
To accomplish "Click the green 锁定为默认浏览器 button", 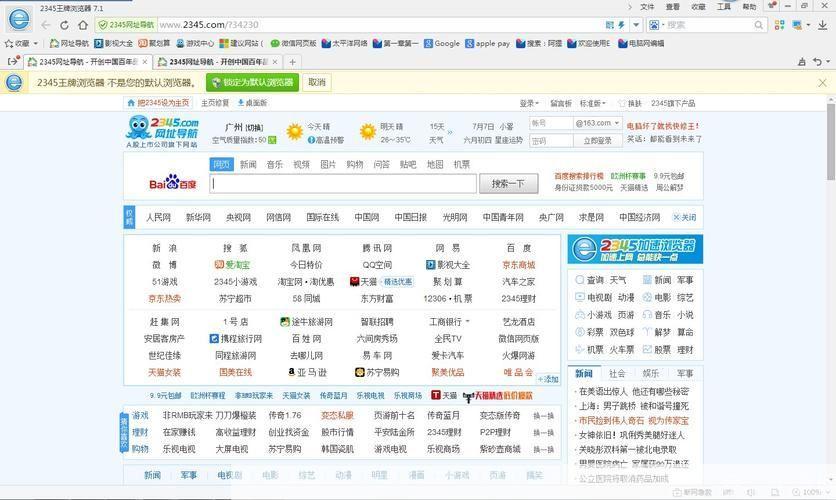I will point(252,83).
